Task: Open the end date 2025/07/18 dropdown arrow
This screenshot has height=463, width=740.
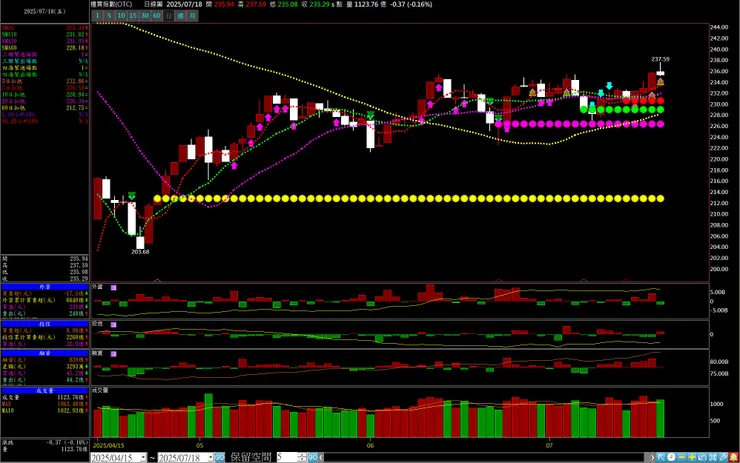Action: click(210, 458)
